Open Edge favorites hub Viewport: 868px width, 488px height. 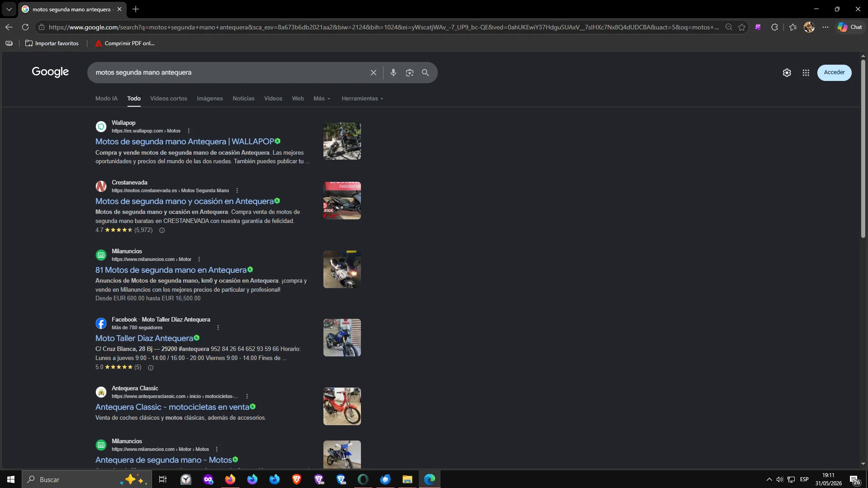tap(793, 27)
